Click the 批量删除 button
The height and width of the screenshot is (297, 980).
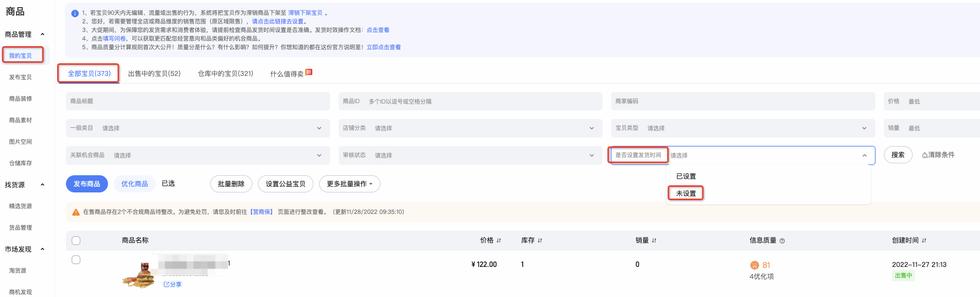point(231,184)
